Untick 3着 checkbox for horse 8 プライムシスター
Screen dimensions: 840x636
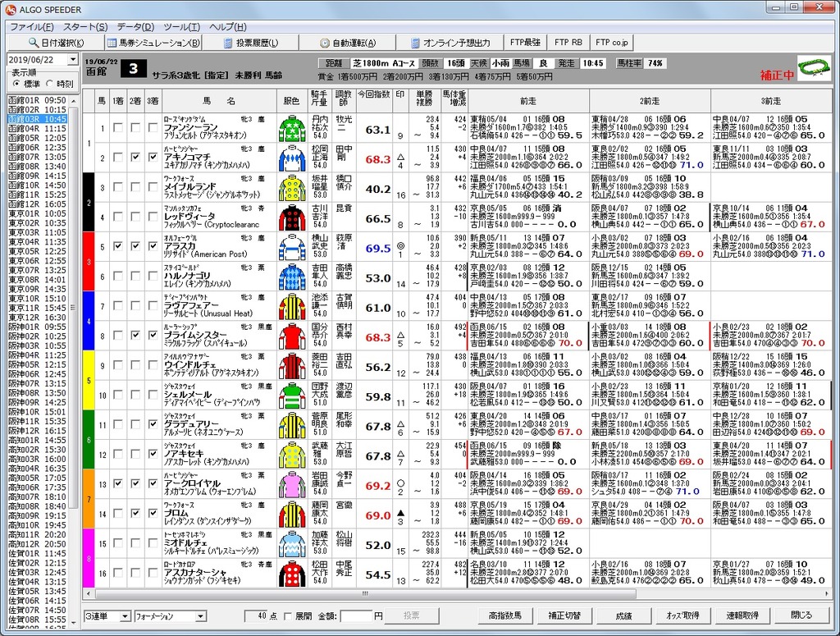coord(153,335)
